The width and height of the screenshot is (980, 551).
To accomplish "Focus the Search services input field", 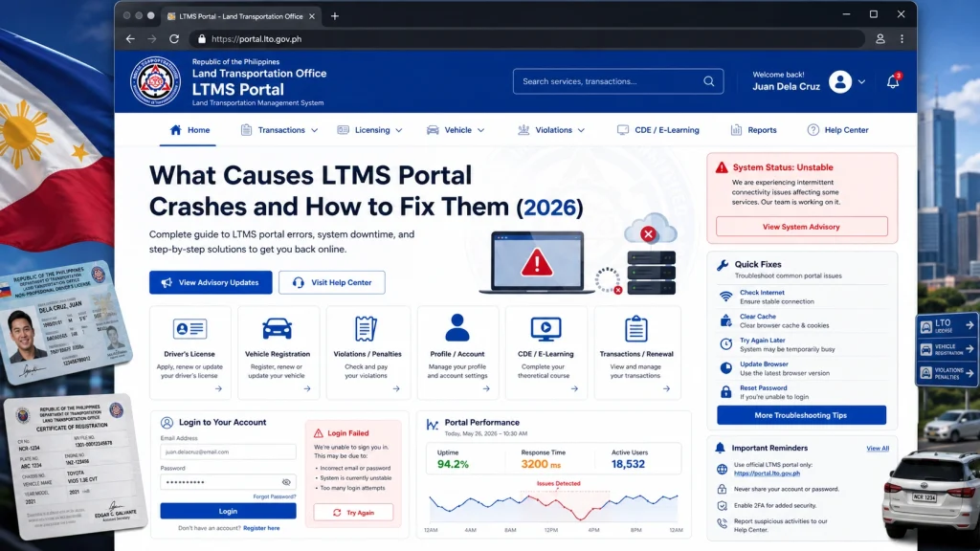I will click(618, 81).
